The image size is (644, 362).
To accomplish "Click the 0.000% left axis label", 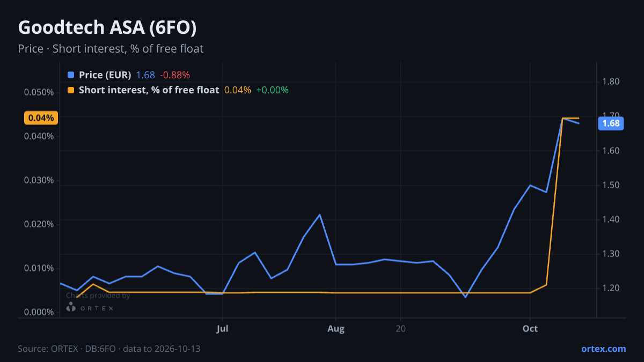I will [x=39, y=312].
